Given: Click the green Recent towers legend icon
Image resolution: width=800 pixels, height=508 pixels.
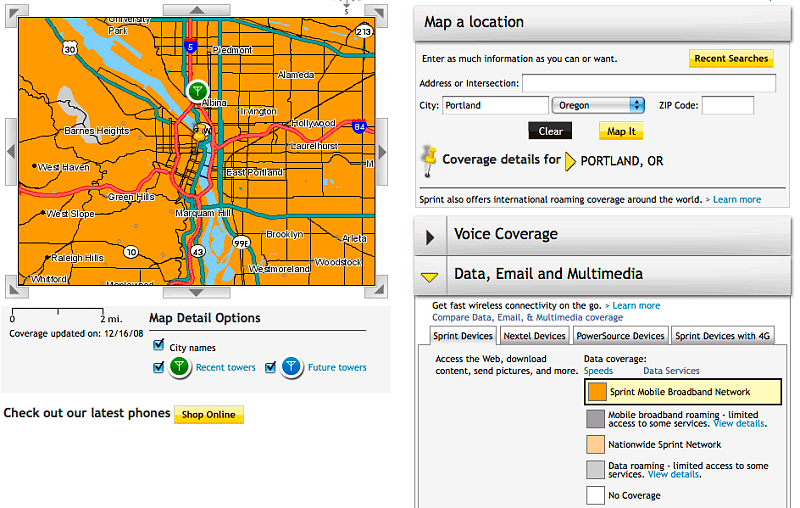Looking at the screenshot, I should [x=179, y=367].
